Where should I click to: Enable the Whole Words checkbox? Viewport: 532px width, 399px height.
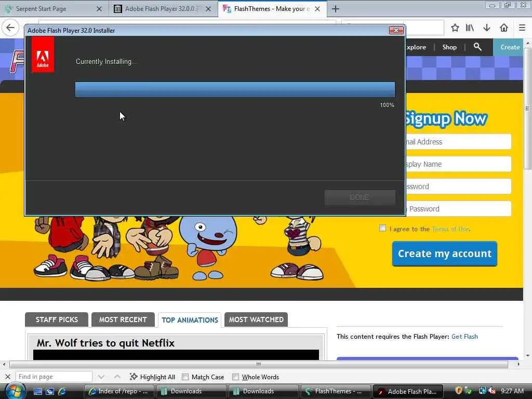pos(235,377)
